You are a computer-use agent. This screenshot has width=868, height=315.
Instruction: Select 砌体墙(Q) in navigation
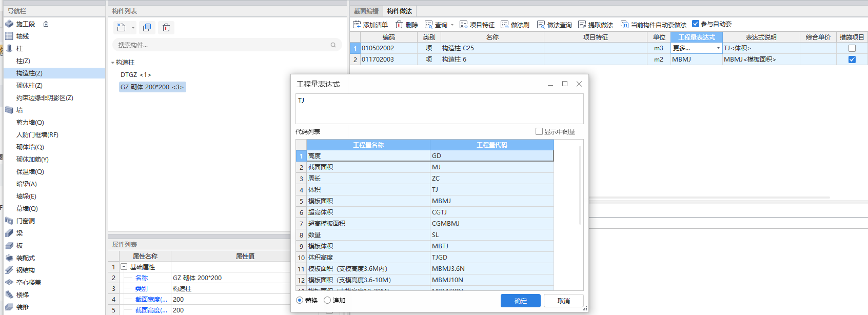coord(30,147)
